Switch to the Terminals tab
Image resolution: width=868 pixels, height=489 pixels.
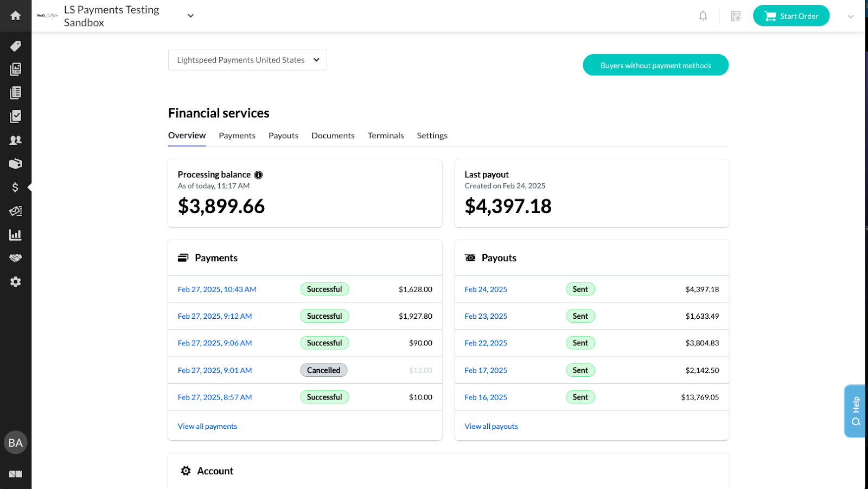point(386,136)
